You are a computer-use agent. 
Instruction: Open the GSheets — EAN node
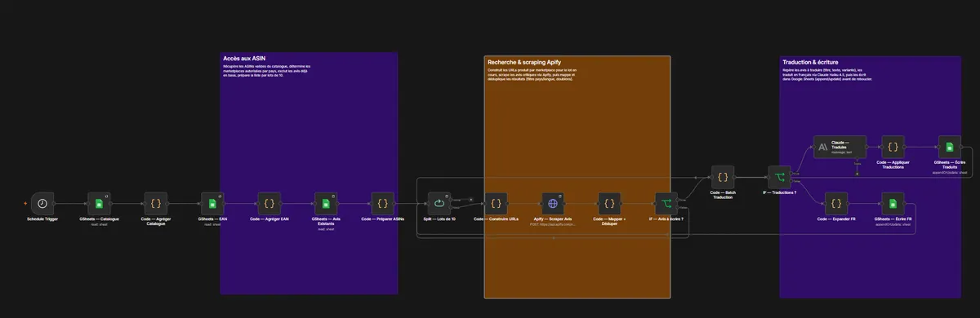[212, 204]
